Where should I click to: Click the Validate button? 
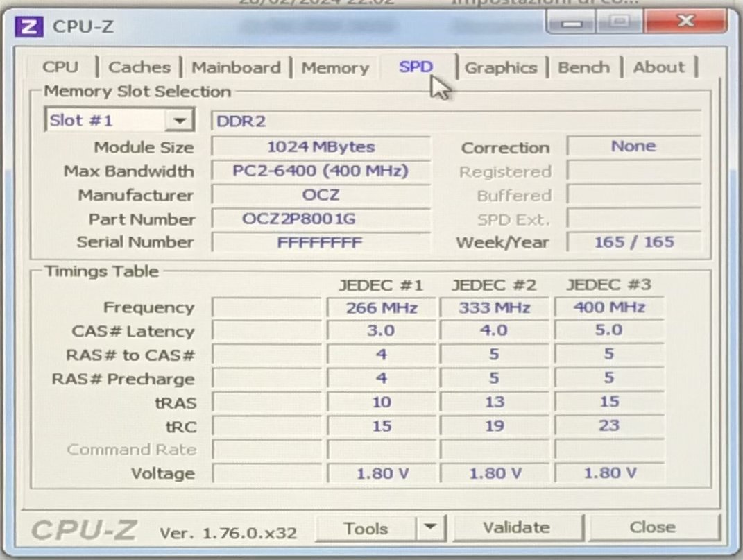click(x=516, y=528)
